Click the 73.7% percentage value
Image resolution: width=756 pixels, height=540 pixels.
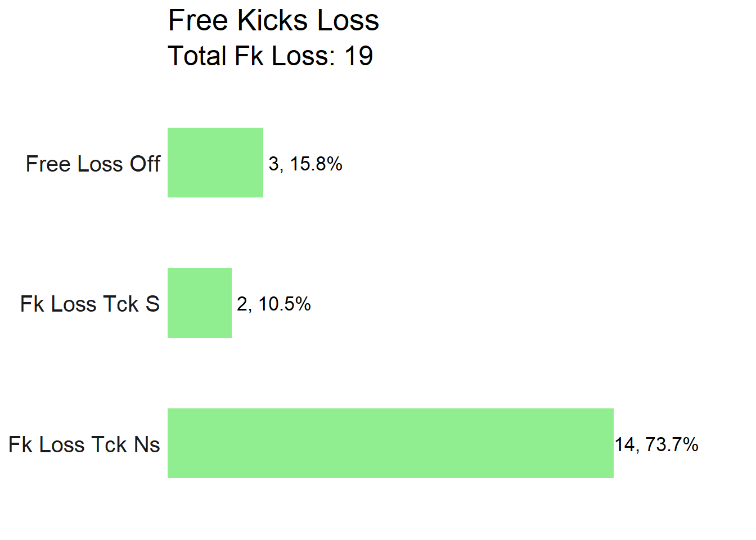click(x=672, y=445)
